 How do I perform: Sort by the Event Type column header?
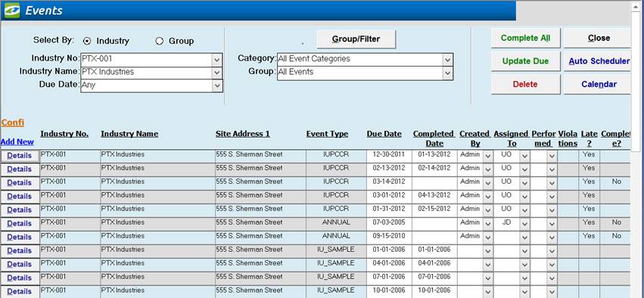coord(327,134)
